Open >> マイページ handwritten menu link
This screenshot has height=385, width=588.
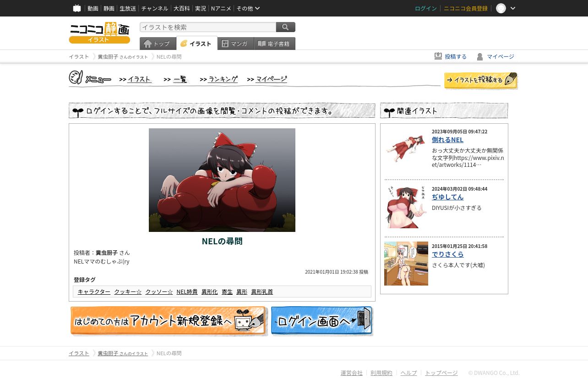tap(267, 79)
